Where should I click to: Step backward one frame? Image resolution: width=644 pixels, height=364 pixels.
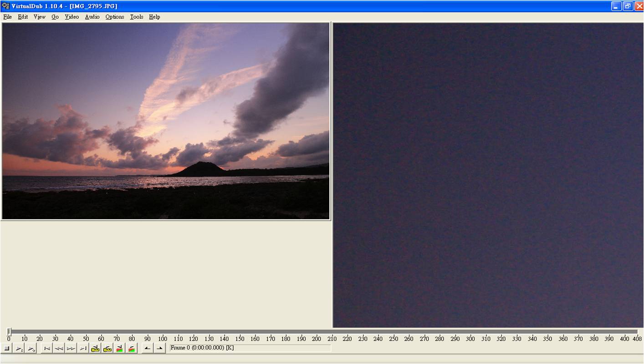click(x=59, y=349)
